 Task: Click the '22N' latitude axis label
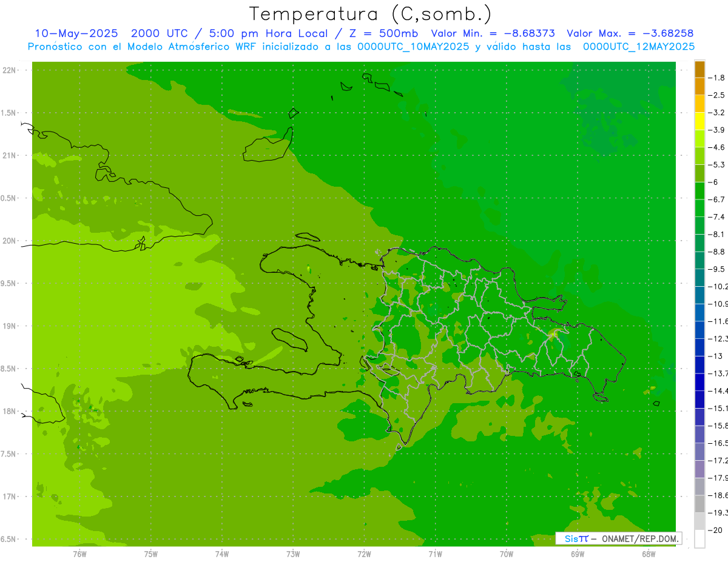(x=9, y=70)
